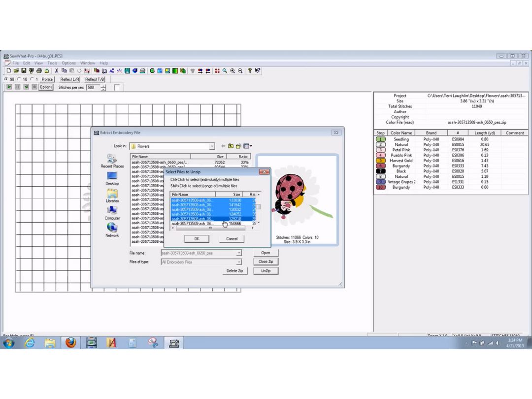Go back using the dialog's left arrow
Image resolution: width=532 pixels, height=399 pixels.
(223, 146)
